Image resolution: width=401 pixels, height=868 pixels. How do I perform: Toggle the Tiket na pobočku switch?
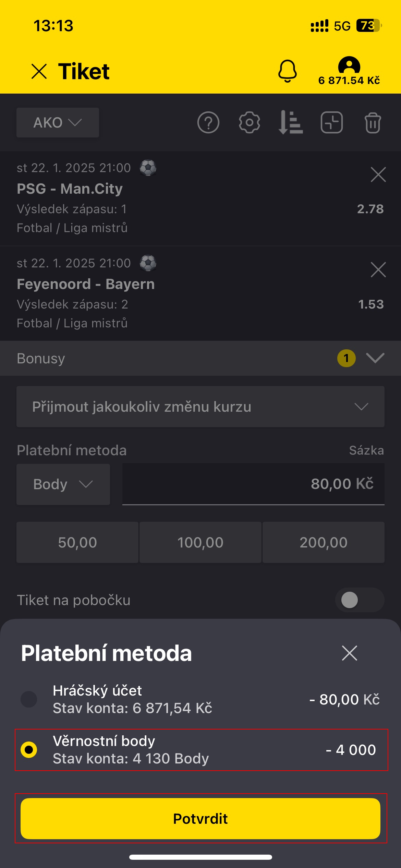tap(359, 600)
